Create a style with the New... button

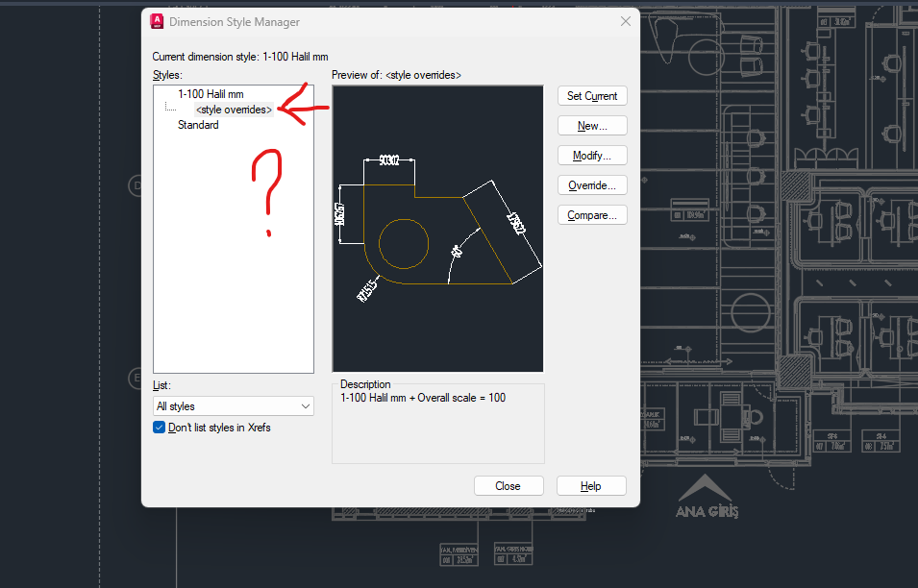(592, 126)
